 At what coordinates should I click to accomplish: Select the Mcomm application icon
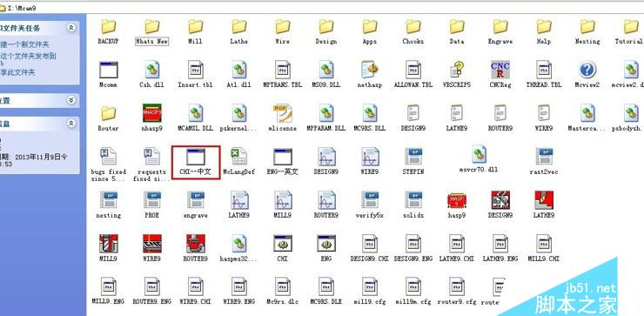[109, 70]
